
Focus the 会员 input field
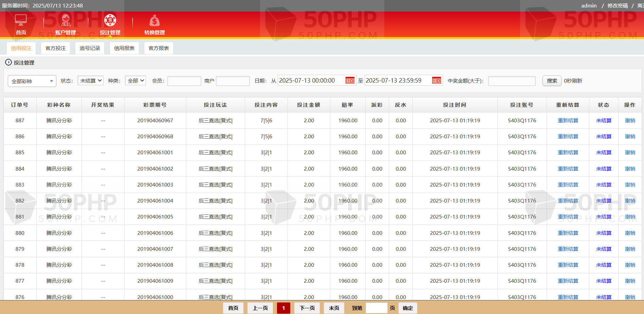pyautogui.click(x=184, y=81)
